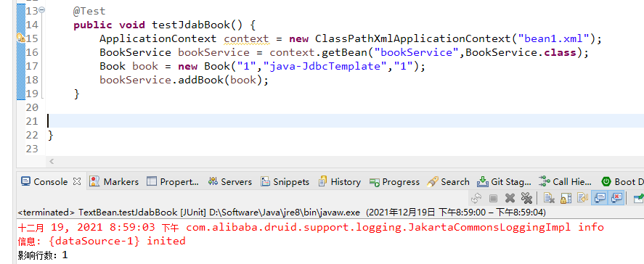Click the Console tab monitor icon
This screenshot has height=264, width=644.
click(x=26, y=181)
